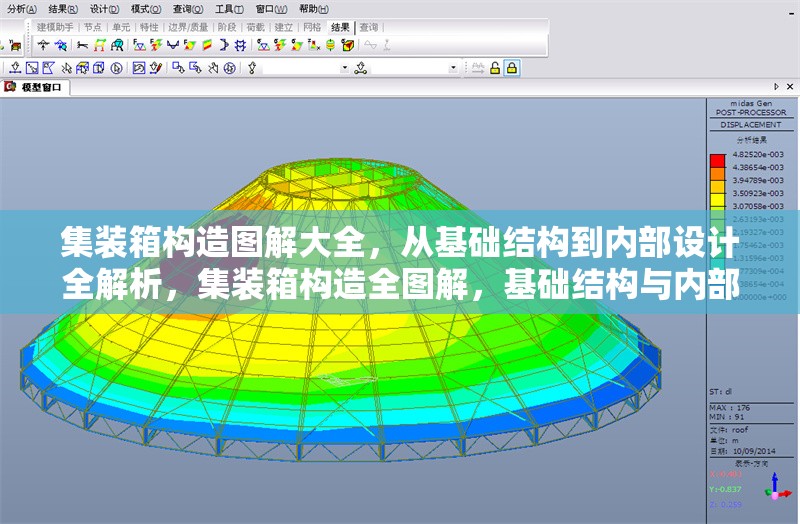This screenshot has height=524, width=800.
Task: Click the open padlock unlock icon
Action: tap(494, 68)
